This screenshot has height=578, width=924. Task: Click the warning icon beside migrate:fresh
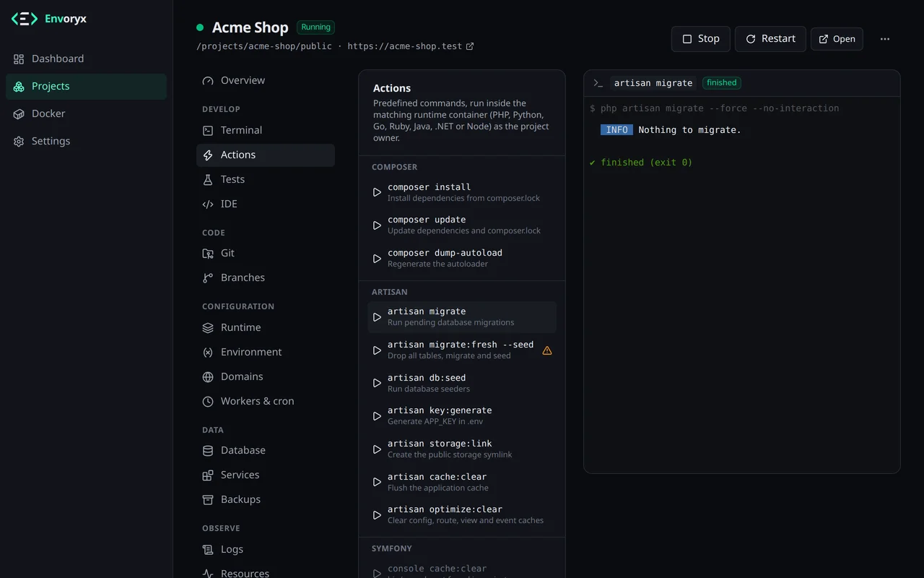pyautogui.click(x=547, y=350)
